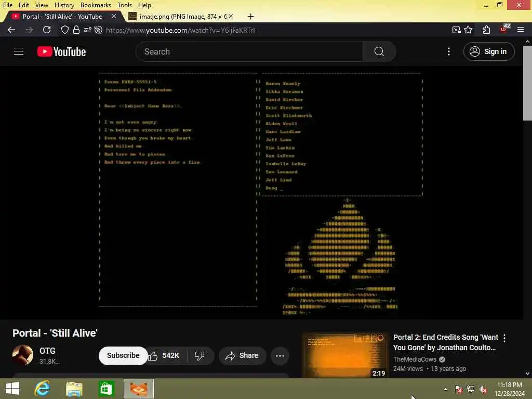
Task: Launch Internet Explorer from taskbar
Action: pyautogui.click(x=43, y=389)
